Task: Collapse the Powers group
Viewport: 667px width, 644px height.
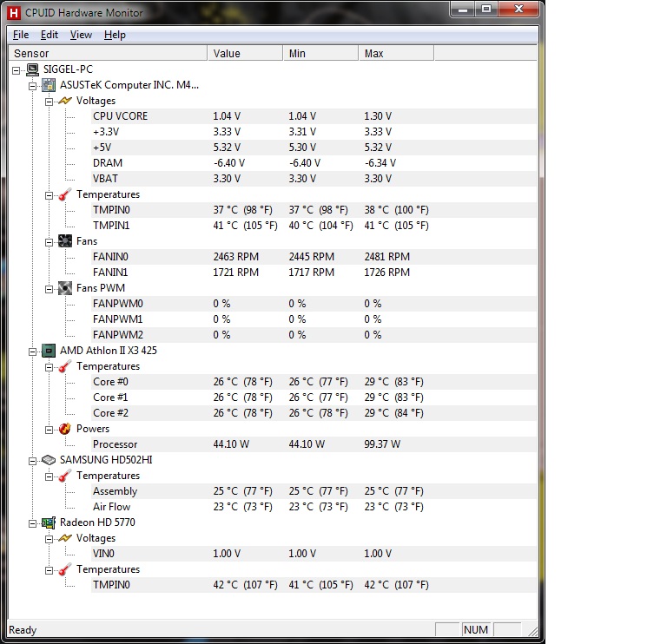Action: pos(49,430)
